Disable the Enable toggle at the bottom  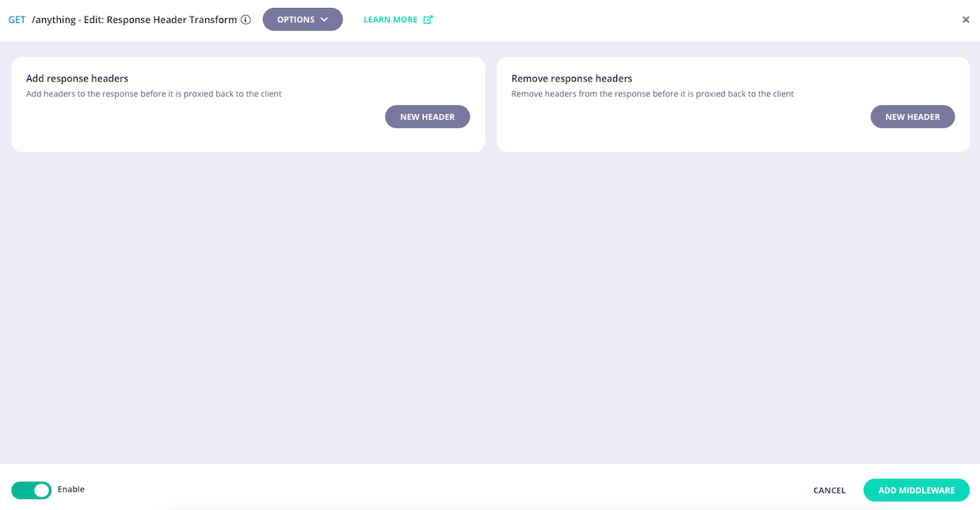pos(32,489)
